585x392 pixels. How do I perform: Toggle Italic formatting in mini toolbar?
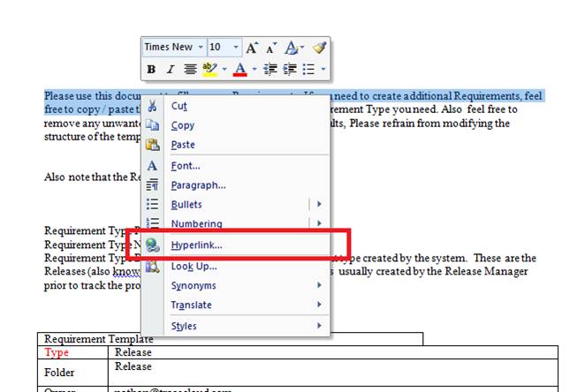171,69
